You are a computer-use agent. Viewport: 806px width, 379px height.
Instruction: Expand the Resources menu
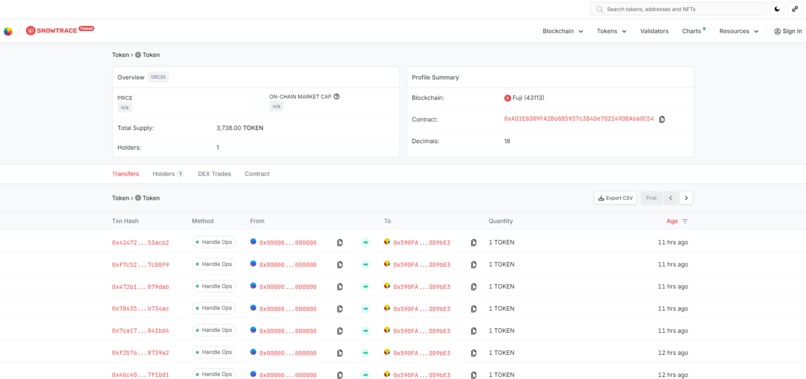tap(739, 31)
